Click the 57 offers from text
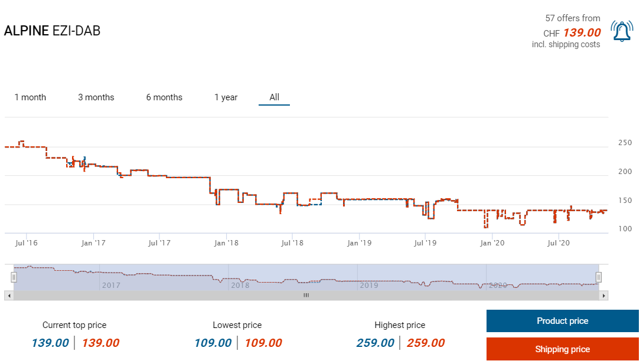Viewport: 643px width, 364px height. [572, 18]
